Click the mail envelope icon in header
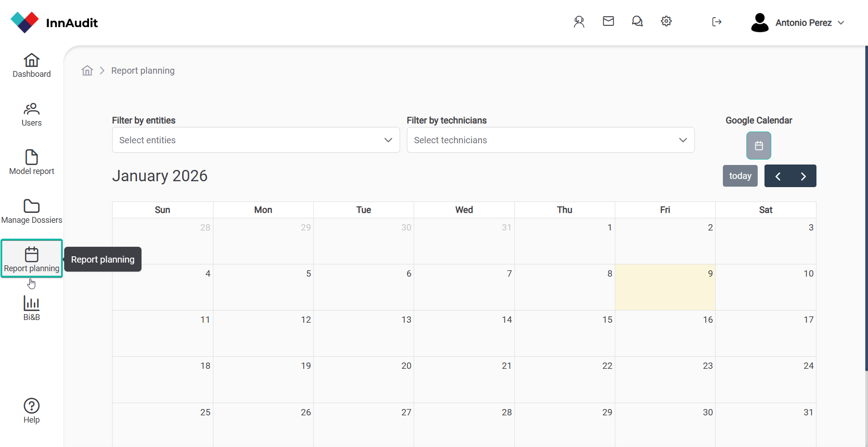Viewport: 868px width, 447px height. (608, 21)
